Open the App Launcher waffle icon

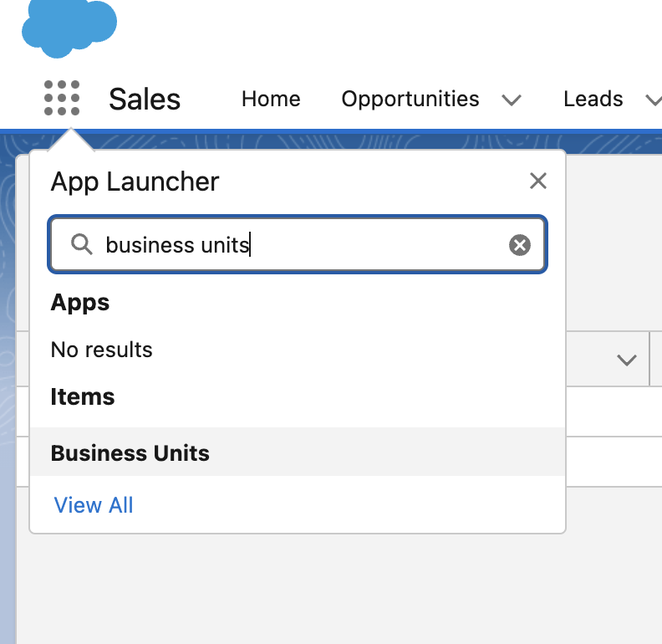click(x=62, y=98)
